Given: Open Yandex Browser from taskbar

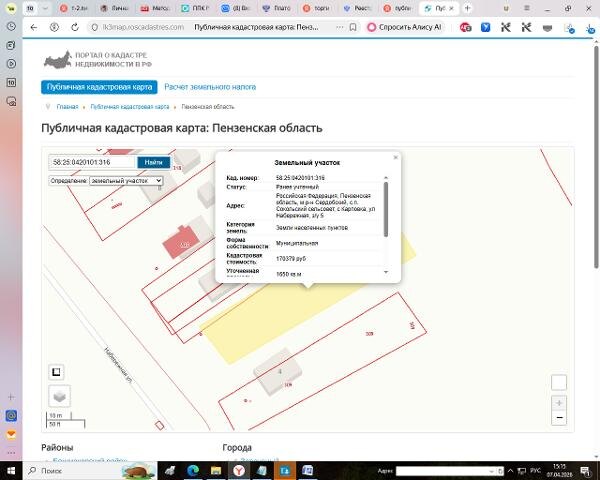Looking at the screenshot, I should coord(239,471).
